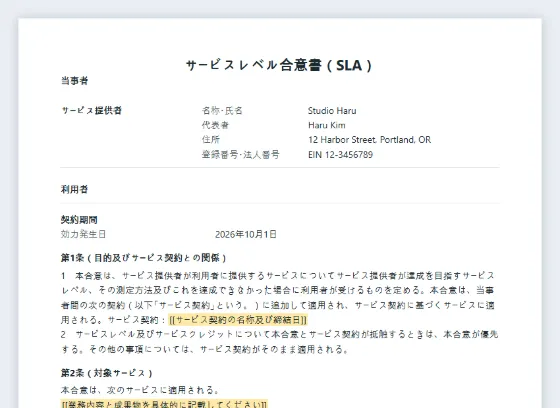Click the 代表者 field label
Screen dimensions: 560x408
[x=215, y=125]
